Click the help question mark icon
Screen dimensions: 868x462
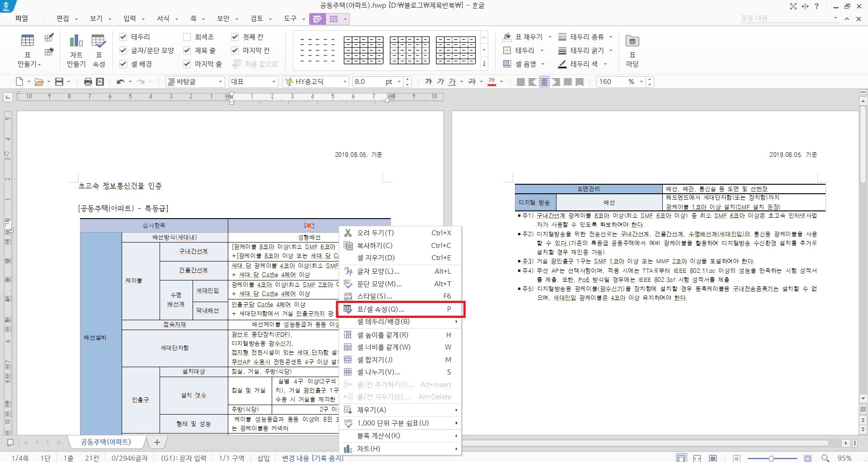(816, 6)
